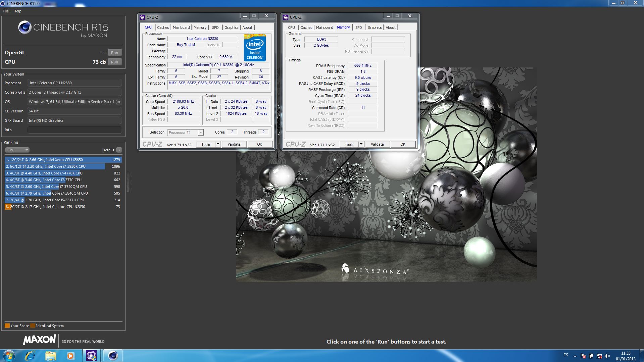The width and height of the screenshot is (644, 362).
Task: Select the Core i7-3770 ranking row
Action: tap(63, 180)
